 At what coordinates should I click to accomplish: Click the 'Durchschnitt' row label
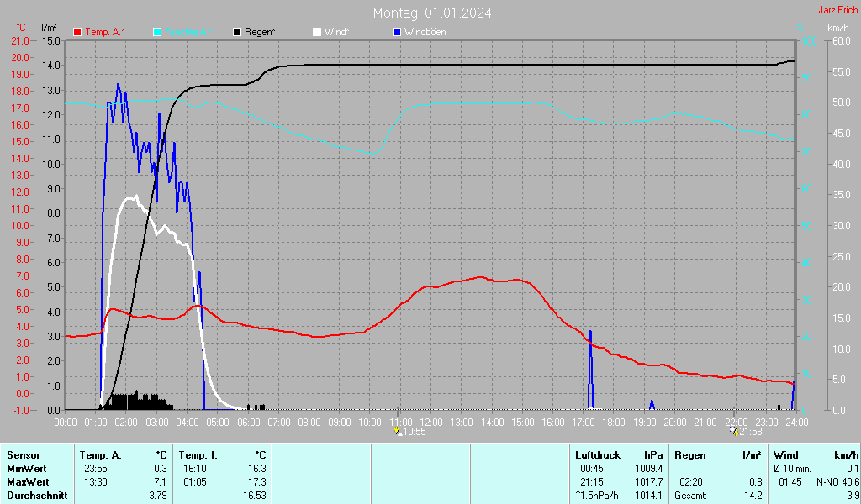(37, 496)
